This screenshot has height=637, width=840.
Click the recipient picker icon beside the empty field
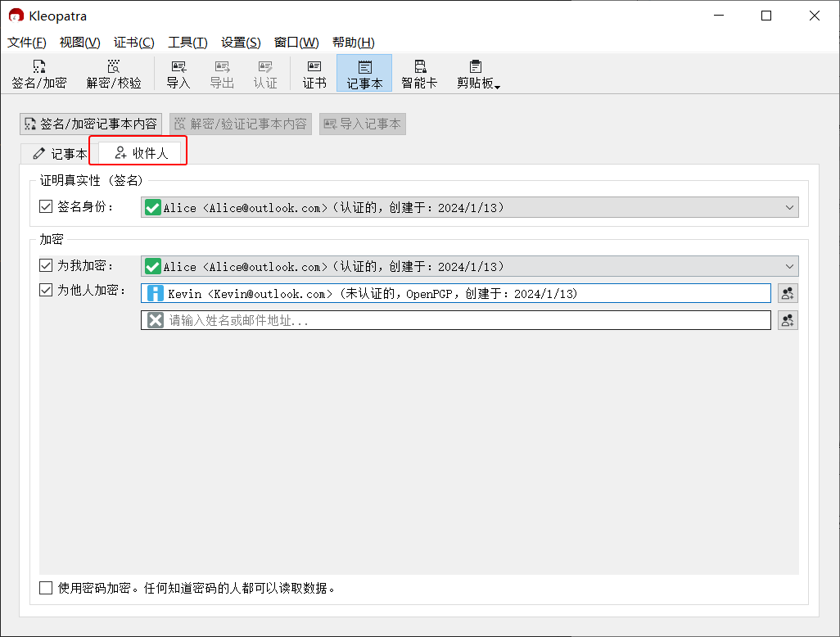coord(788,320)
